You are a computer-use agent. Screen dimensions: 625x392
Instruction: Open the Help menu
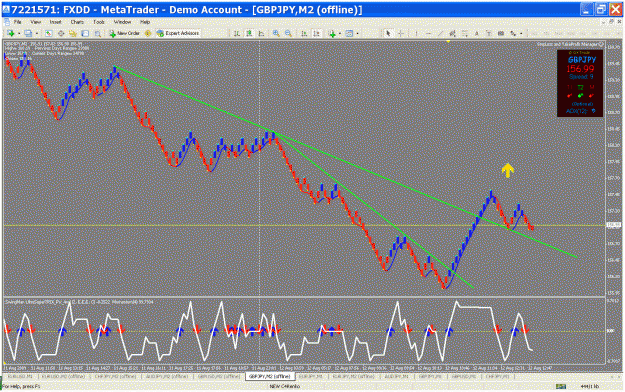click(x=145, y=22)
